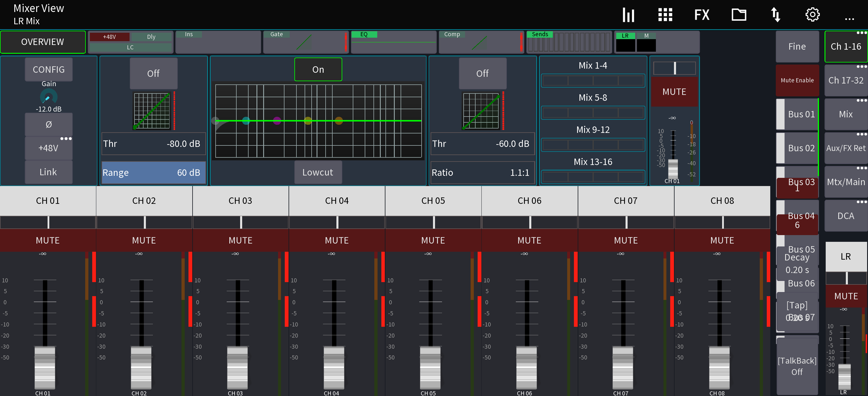Image resolution: width=868 pixels, height=396 pixels.
Task: Expand options via dots on Ch 1-16 tile
Action: click(862, 33)
